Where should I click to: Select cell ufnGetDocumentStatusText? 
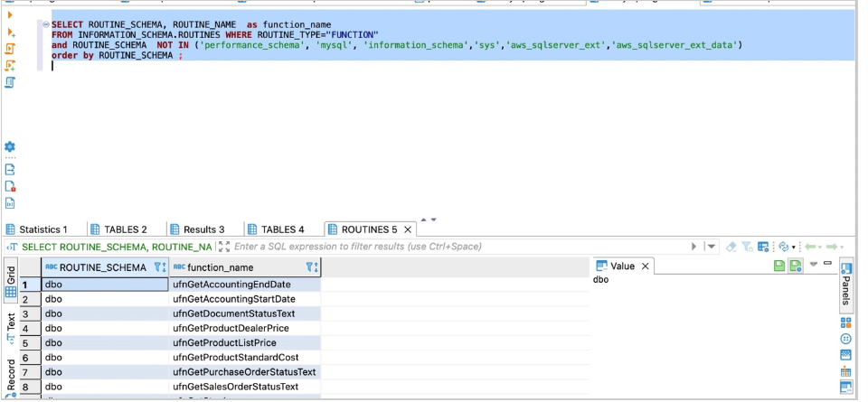[245, 313]
